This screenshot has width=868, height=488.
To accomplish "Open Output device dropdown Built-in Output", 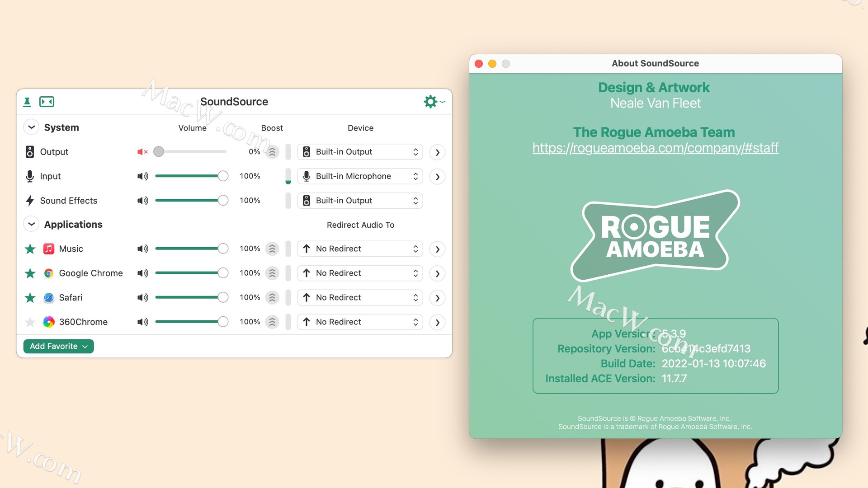I will [x=360, y=152].
